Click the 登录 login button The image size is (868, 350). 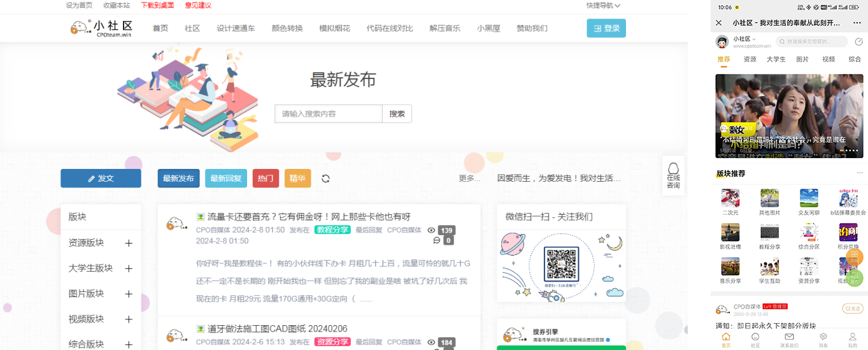tap(606, 29)
